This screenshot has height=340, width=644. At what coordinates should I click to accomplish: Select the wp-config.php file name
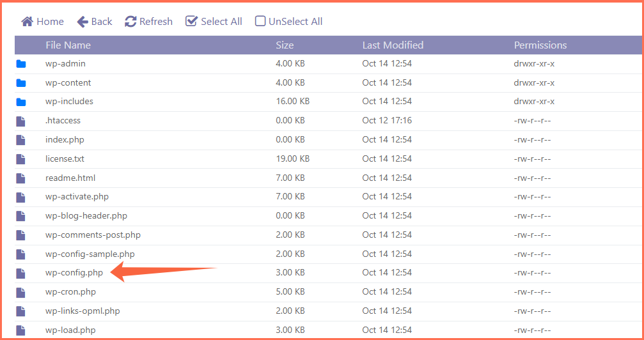(74, 273)
